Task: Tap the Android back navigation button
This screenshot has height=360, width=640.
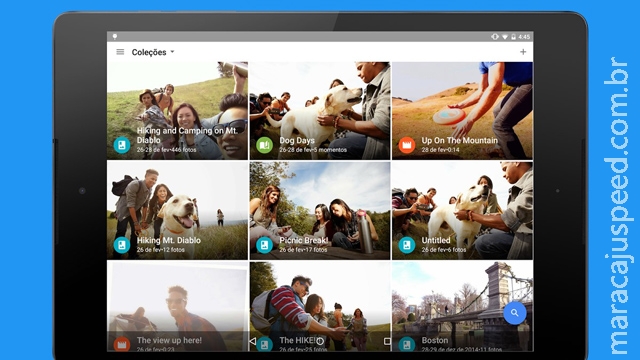Action: click(253, 341)
